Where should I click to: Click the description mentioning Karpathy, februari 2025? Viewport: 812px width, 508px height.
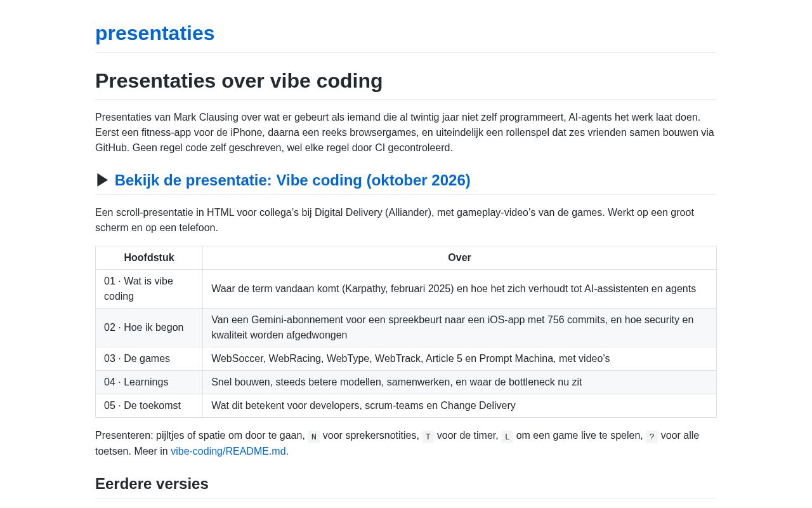point(459,289)
